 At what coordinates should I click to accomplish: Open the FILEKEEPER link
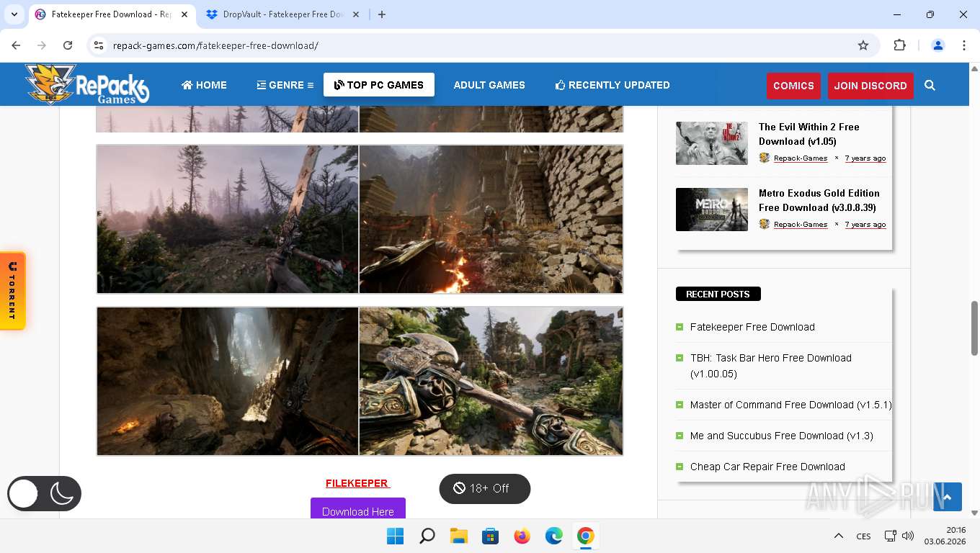click(358, 483)
